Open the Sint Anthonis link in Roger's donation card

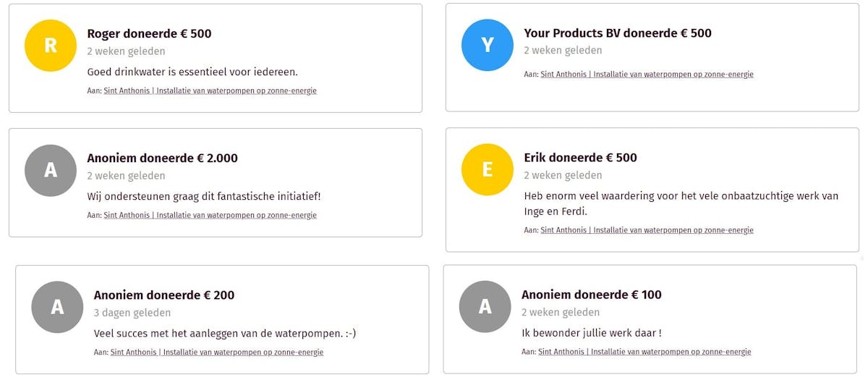[x=210, y=91]
